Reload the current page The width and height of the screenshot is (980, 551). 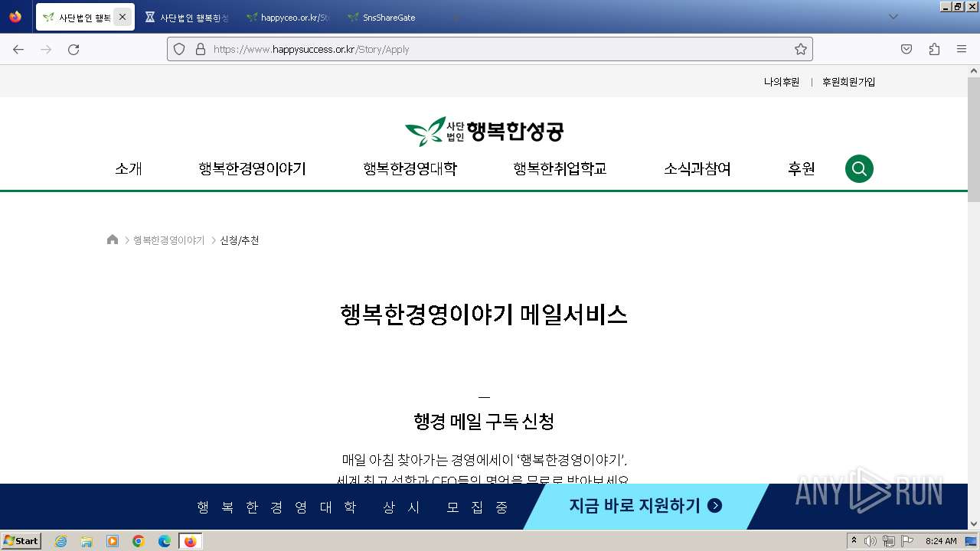pos(73,49)
